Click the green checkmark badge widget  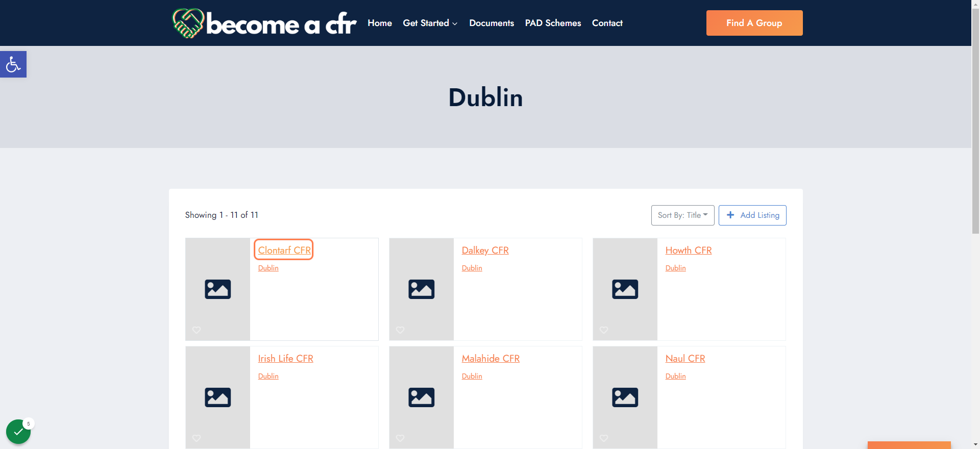point(18,432)
